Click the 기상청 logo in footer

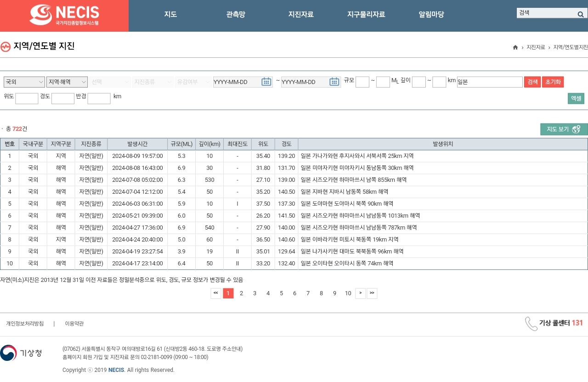click(22, 353)
